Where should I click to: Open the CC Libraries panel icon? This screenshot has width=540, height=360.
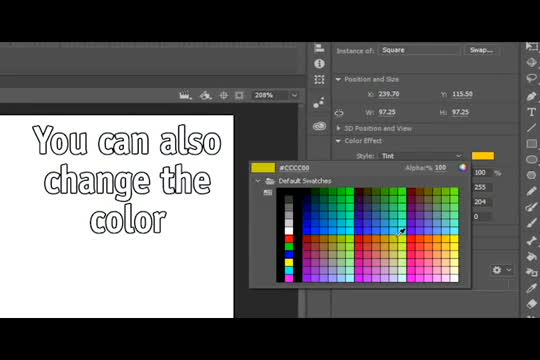point(319,126)
